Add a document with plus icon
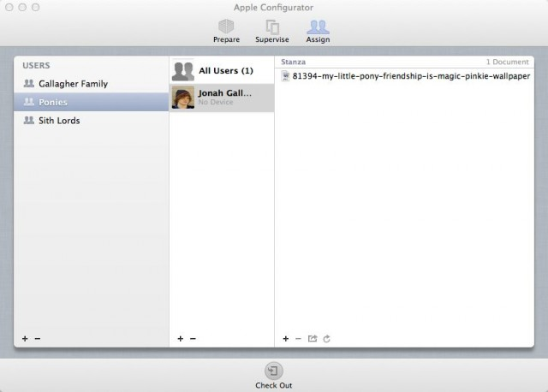The image size is (548, 392). tap(285, 339)
